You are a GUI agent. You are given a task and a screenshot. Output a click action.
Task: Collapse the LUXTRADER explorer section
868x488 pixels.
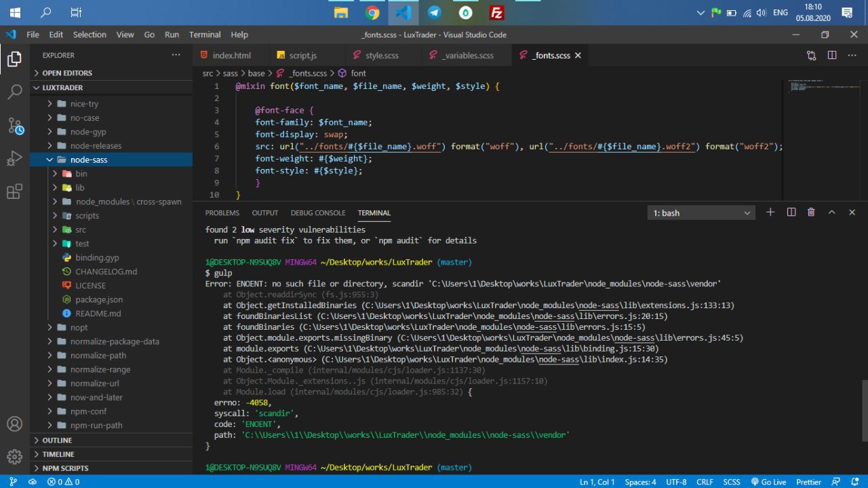112,88
